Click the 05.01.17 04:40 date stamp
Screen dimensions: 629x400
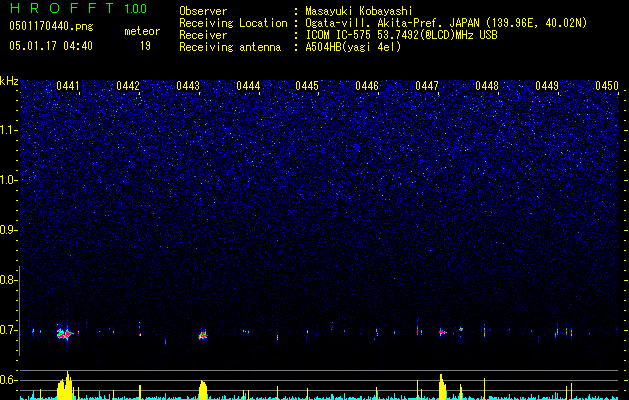coord(49,46)
